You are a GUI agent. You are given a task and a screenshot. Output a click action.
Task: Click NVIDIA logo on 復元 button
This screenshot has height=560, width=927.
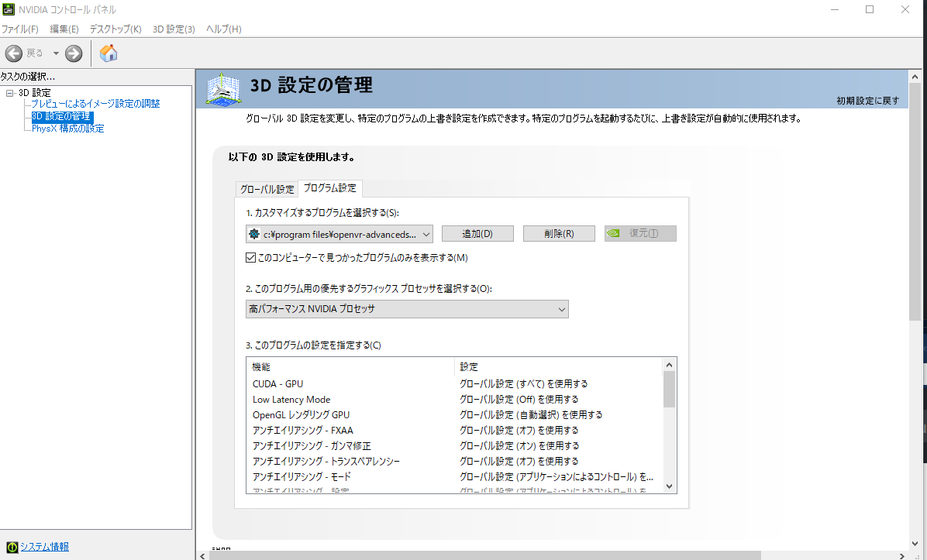coord(614,233)
